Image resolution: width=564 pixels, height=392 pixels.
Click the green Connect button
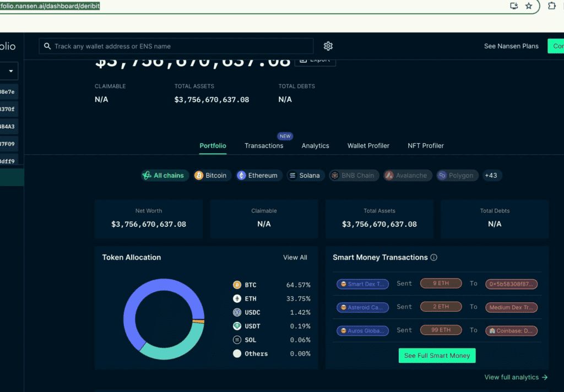point(556,46)
